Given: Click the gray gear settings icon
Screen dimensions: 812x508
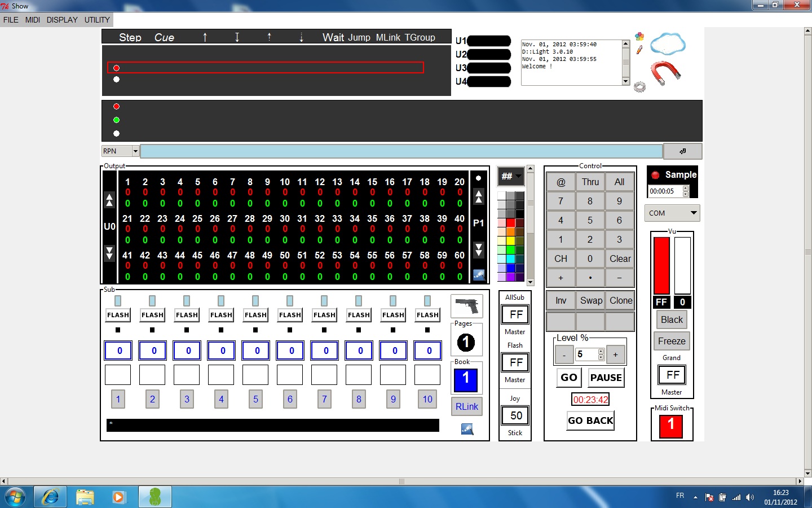Looking at the screenshot, I should click(639, 87).
